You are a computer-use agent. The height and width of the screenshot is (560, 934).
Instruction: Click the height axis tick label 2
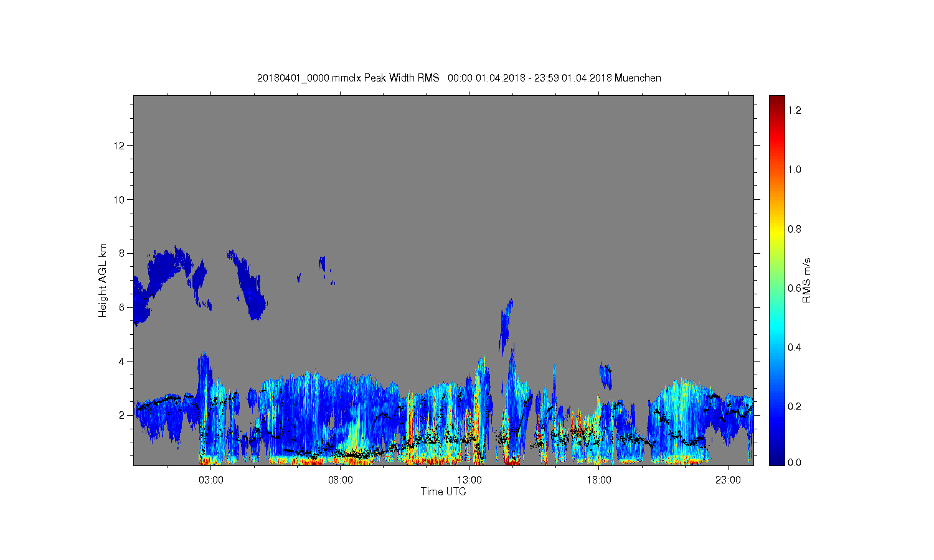coord(123,415)
